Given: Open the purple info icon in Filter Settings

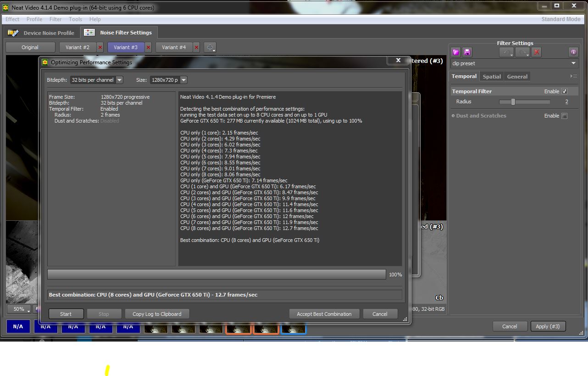Looking at the screenshot, I should point(573,52).
